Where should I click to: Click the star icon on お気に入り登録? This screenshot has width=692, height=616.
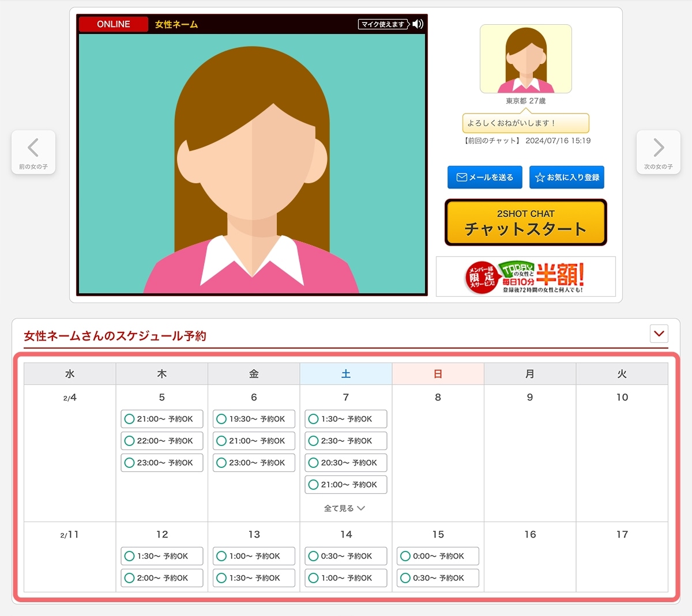click(x=541, y=177)
